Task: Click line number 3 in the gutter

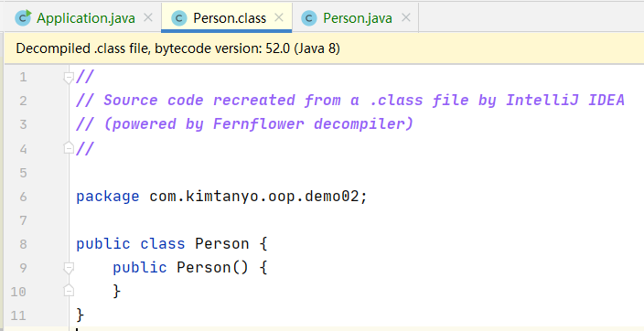Action: (x=23, y=124)
